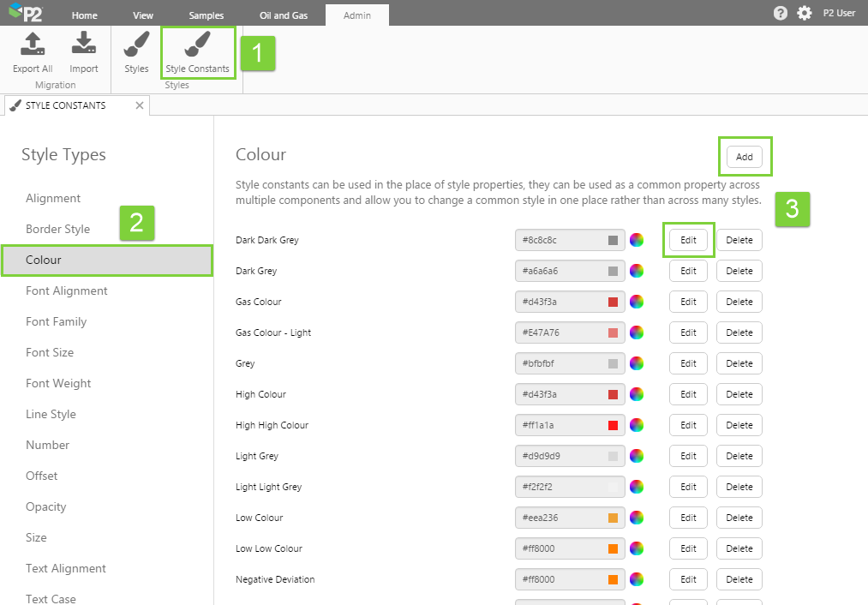Select Border Style in Style Types list
The width and height of the screenshot is (868, 605).
[57, 229]
